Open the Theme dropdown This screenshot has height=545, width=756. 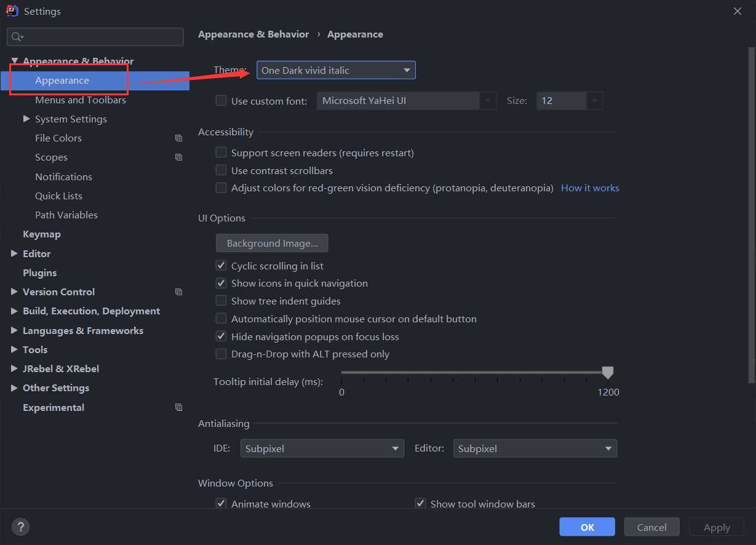[x=336, y=70]
